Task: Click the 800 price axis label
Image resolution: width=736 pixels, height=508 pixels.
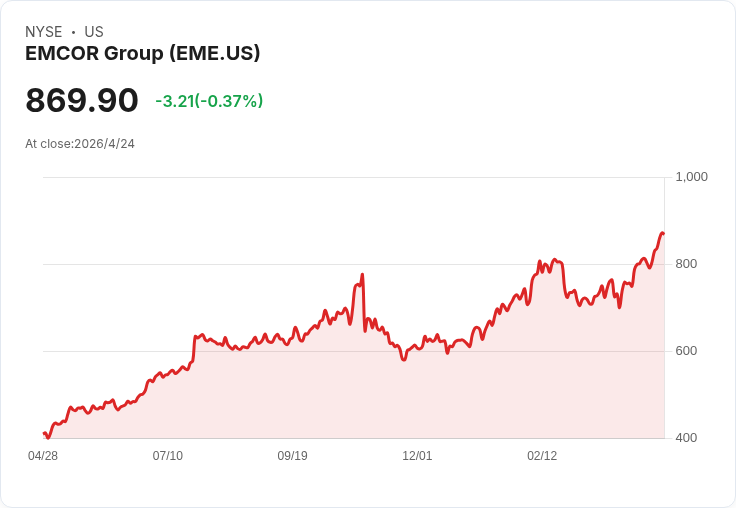Action: [x=686, y=264]
